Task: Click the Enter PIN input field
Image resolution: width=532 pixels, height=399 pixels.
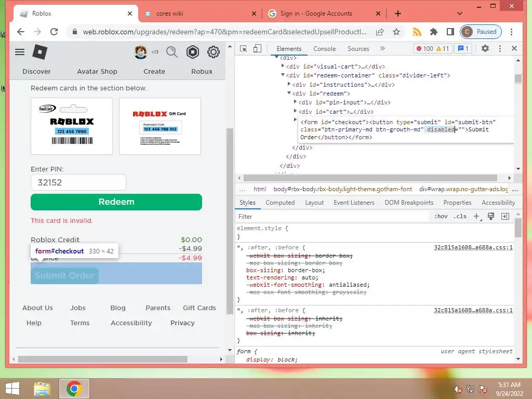Action: [78, 182]
